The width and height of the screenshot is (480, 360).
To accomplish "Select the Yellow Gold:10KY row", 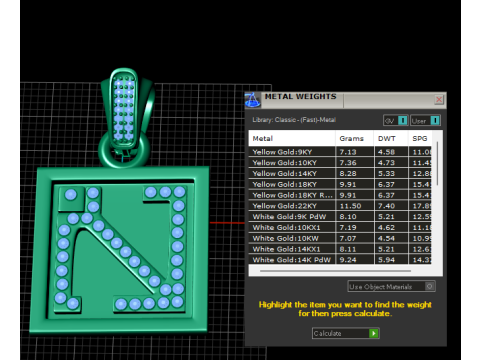I will [340, 163].
